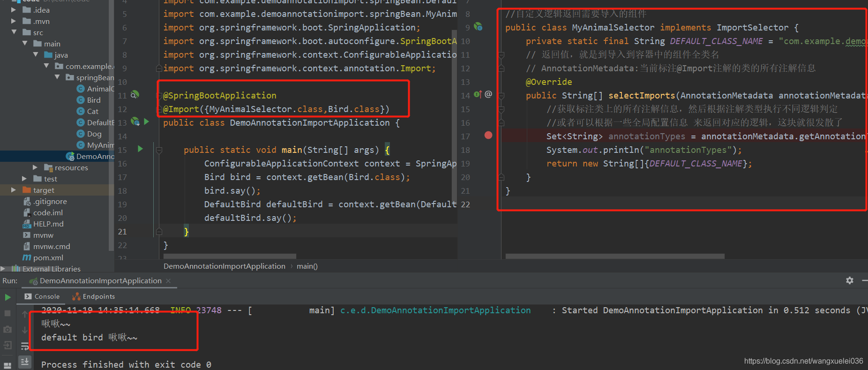Expand the resources folder

click(x=35, y=167)
